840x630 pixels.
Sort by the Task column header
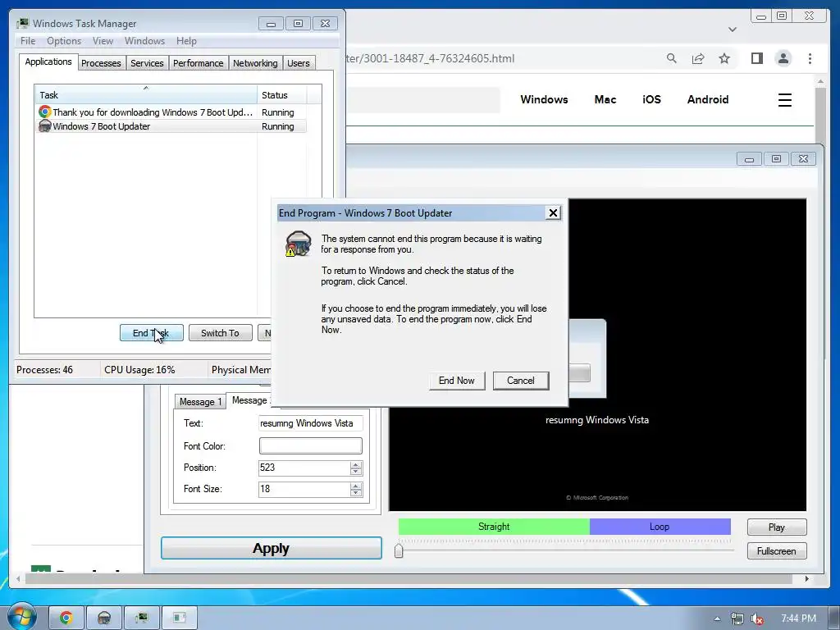146,95
